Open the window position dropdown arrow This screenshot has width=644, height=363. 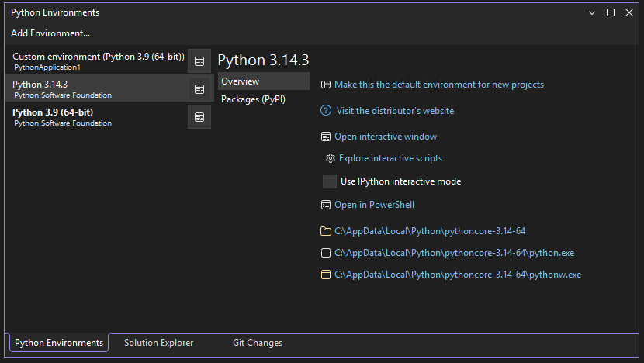point(592,13)
